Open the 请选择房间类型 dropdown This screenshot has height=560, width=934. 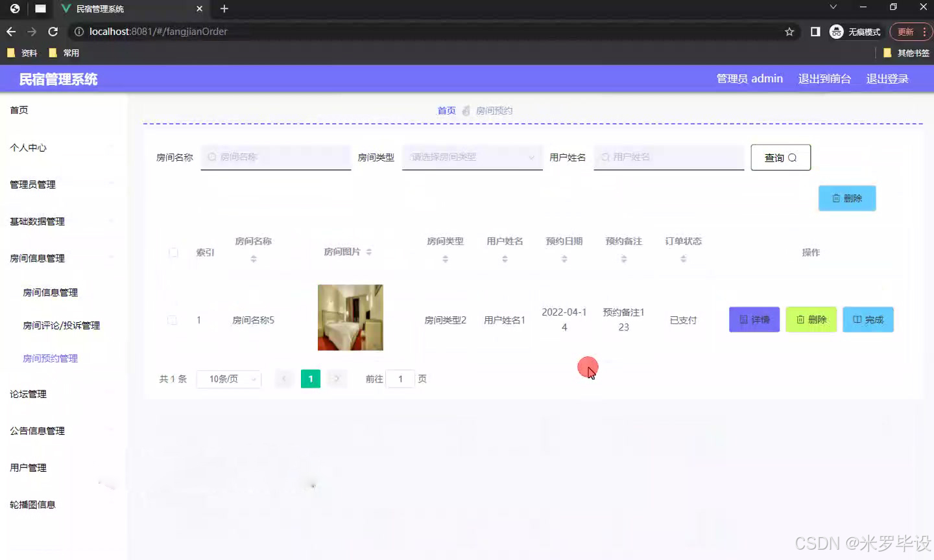[472, 157]
